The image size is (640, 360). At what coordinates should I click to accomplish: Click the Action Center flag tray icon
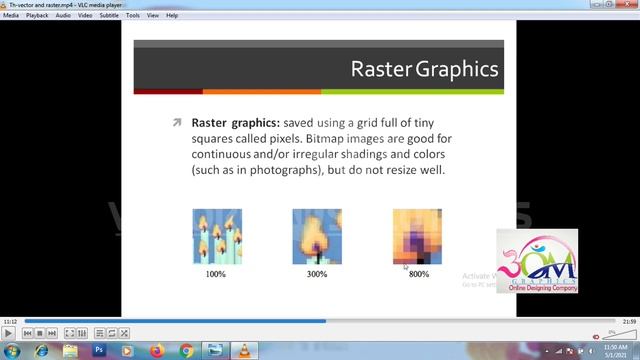coord(570,351)
